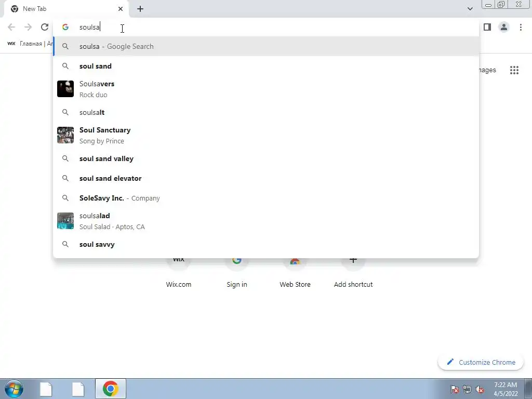Open the Wix bookmark in the bookmarks bar
Screen dimensions: 532x399
click(30, 44)
